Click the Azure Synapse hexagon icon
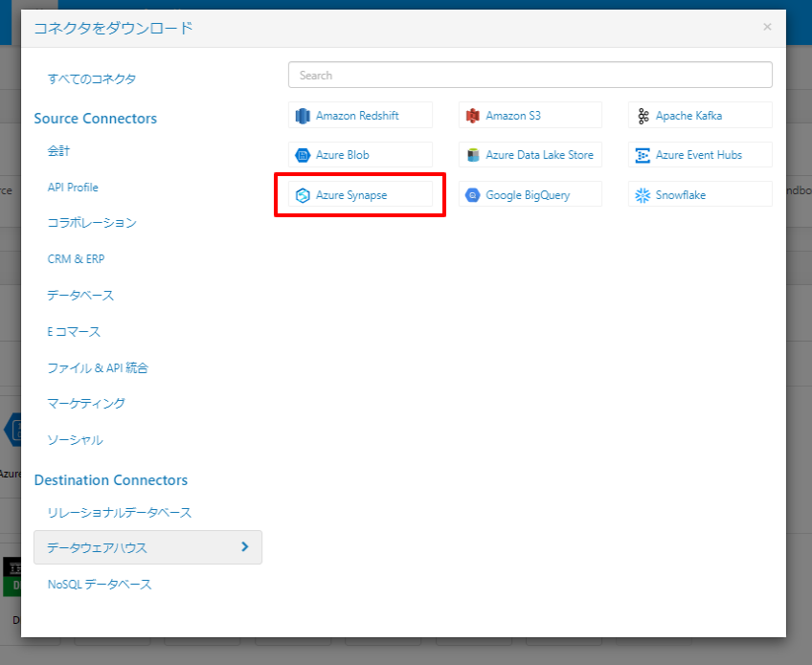Image resolution: width=812 pixels, height=665 pixels. [303, 195]
